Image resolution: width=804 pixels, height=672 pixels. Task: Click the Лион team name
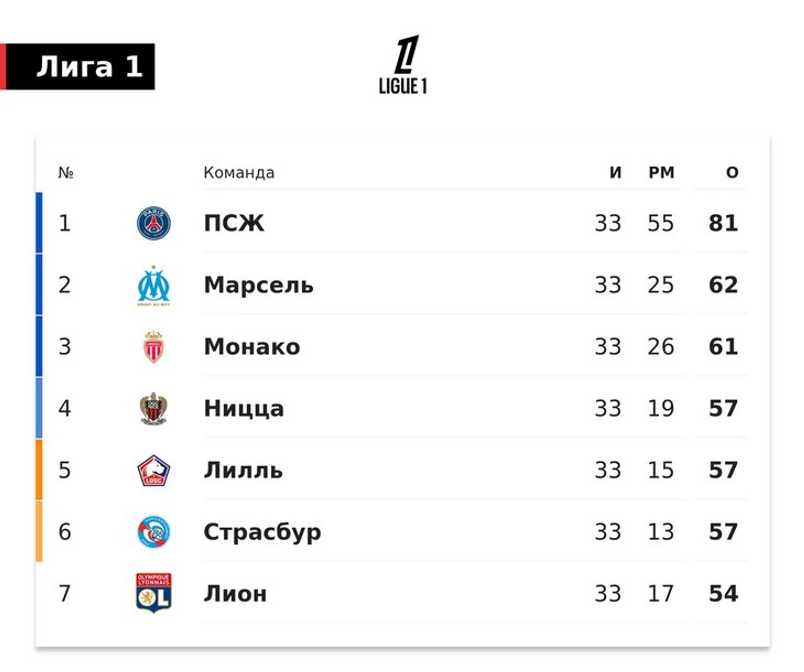click(235, 594)
